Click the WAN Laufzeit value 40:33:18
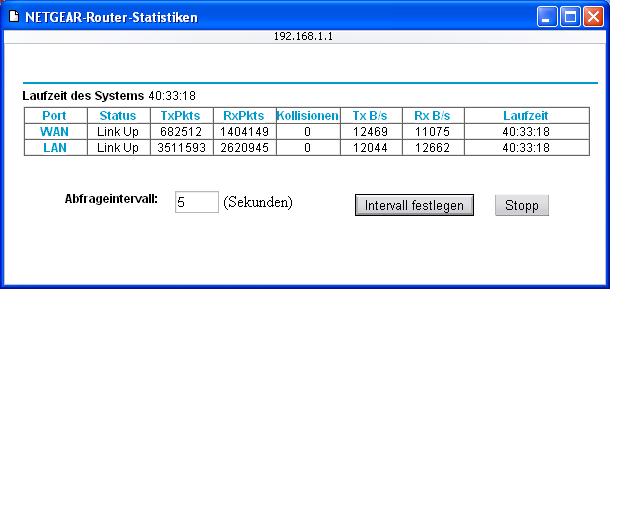Viewport: 640px width, 512px height. pos(526,132)
